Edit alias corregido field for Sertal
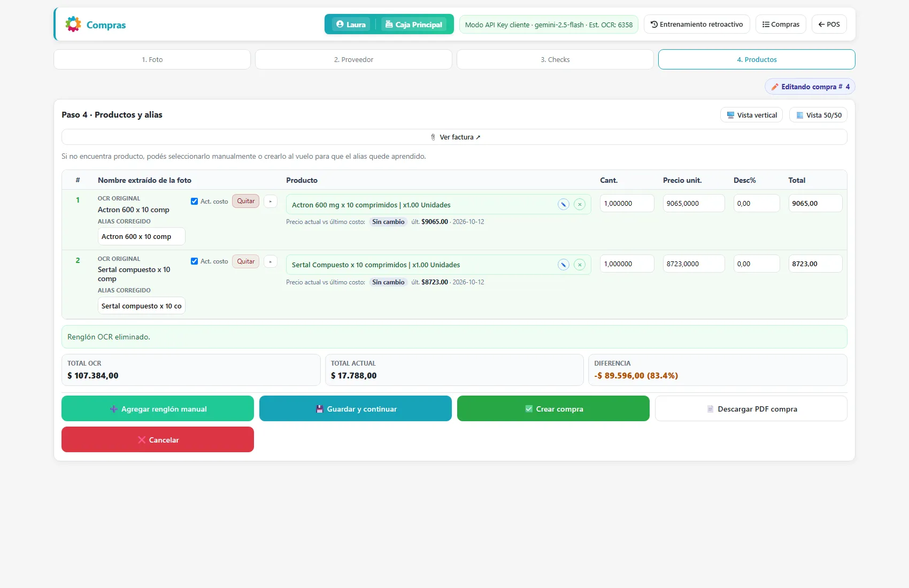 pyautogui.click(x=142, y=306)
